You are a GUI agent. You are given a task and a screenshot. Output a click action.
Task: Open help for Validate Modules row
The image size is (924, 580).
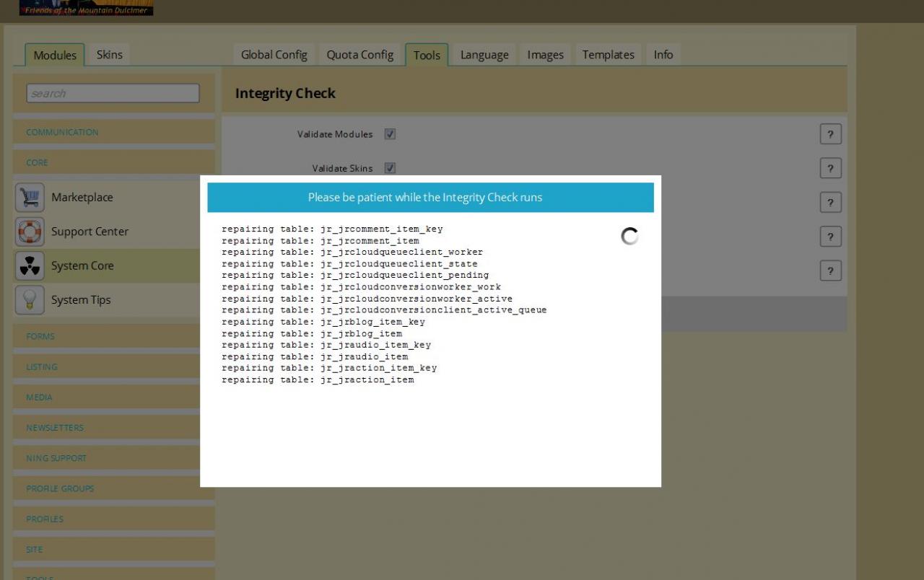[x=830, y=134]
